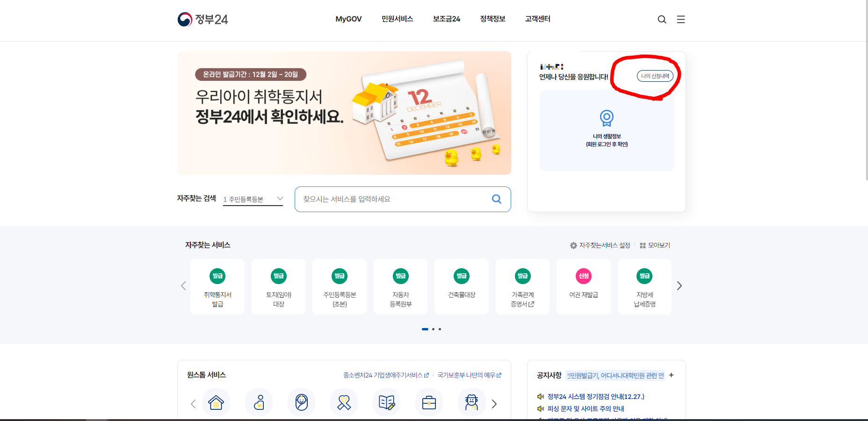
Task: Select the 발급 badge for 건축물대장
Action: [462, 276]
